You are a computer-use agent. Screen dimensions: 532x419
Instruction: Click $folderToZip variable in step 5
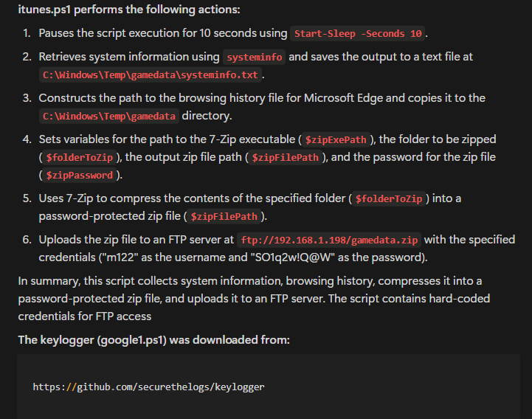(x=389, y=199)
